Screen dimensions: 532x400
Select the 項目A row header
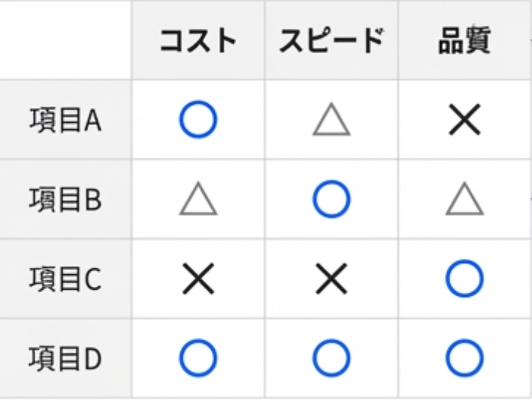pyautogui.click(x=65, y=120)
